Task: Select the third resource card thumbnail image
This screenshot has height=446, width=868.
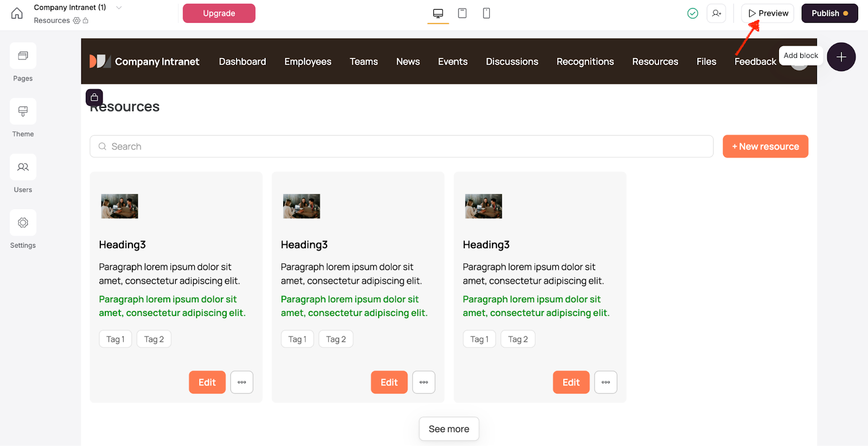Action: (x=483, y=206)
